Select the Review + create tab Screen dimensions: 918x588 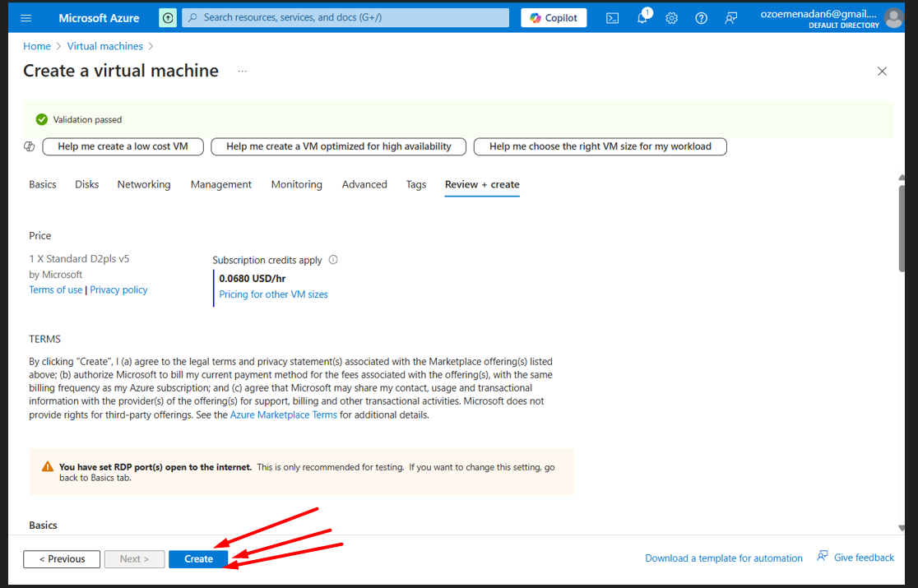(x=482, y=184)
